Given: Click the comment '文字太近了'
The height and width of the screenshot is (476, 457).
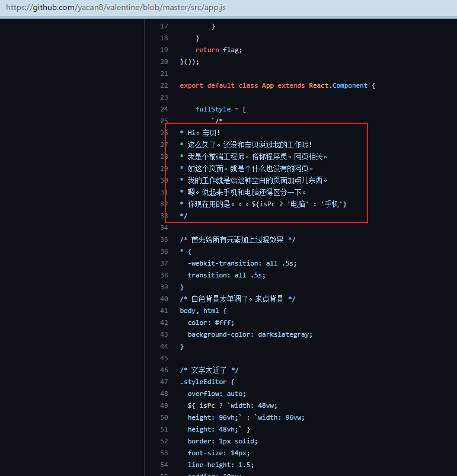Looking at the screenshot, I should [x=209, y=370].
